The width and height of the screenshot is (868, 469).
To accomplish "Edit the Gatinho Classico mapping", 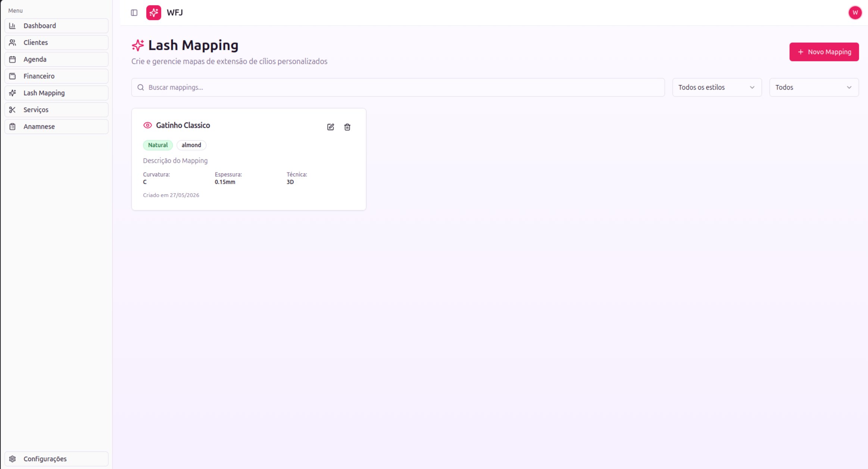I will (x=331, y=127).
